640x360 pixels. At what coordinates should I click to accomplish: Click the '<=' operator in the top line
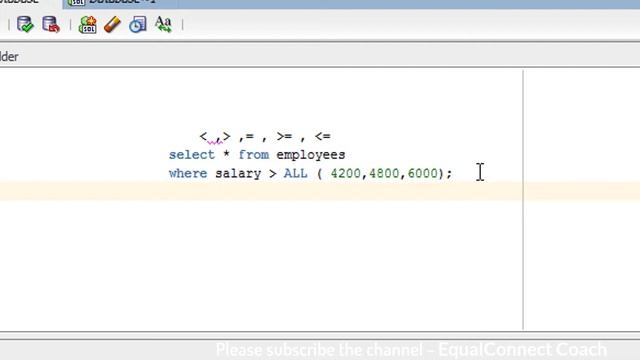pos(322,136)
